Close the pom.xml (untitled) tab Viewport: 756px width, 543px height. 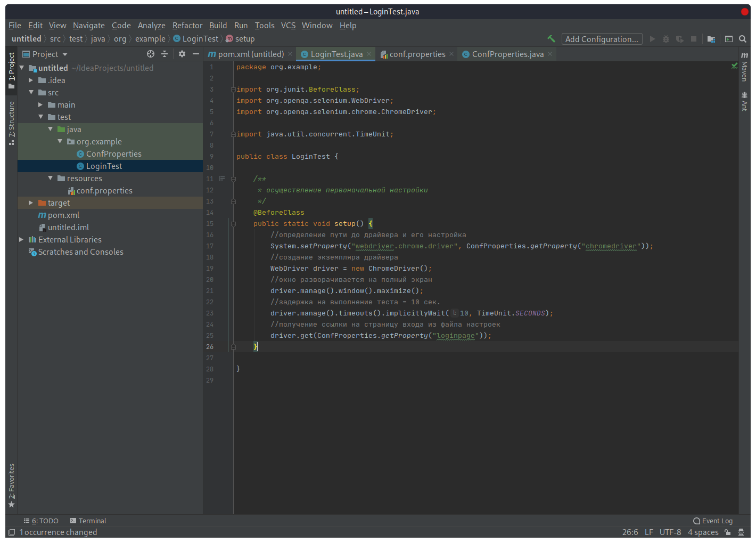[290, 54]
